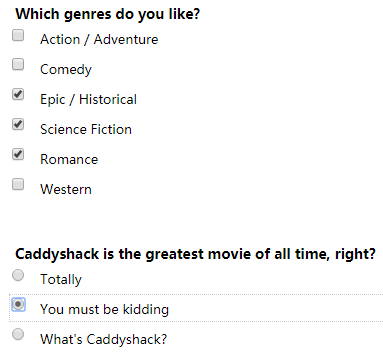
Task: Click the 'Action / Adventure' label text
Action: coord(99,39)
